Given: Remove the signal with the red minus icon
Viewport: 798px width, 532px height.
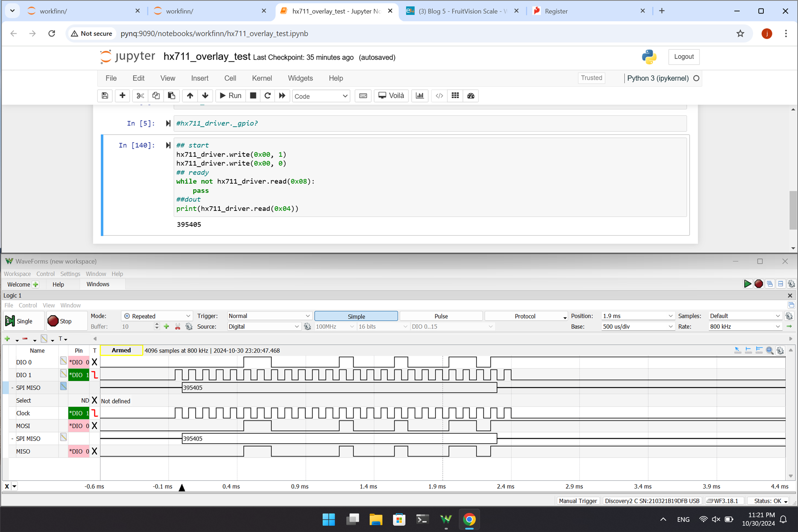Looking at the screenshot, I should point(25,339).
